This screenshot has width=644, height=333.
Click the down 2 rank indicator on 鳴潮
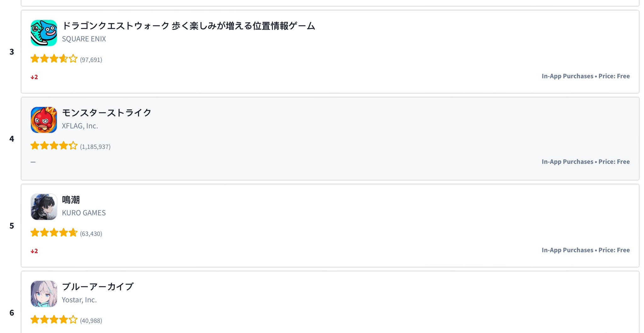tap(34, 251)
